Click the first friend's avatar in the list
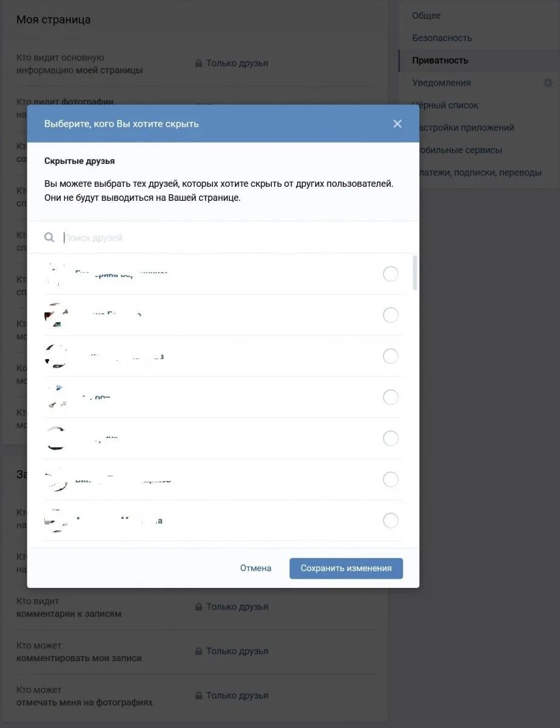Viewport: 560px width, 728px height. click(56, 274)
